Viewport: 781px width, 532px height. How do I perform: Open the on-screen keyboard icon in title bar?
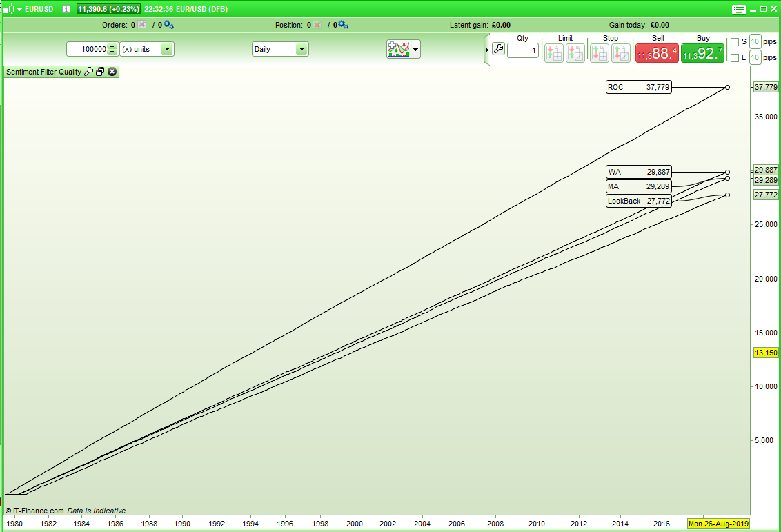(739, 10)
